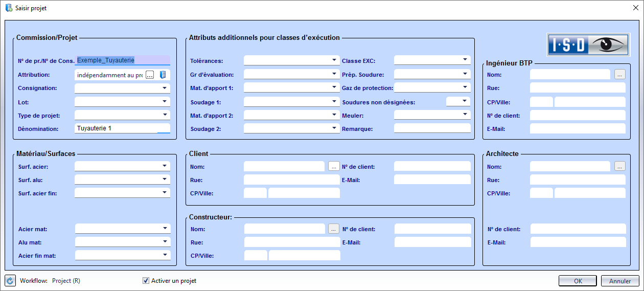Click the Client N° de client field
This screenshot has height=291, width=644.
(x=432, y=166)
